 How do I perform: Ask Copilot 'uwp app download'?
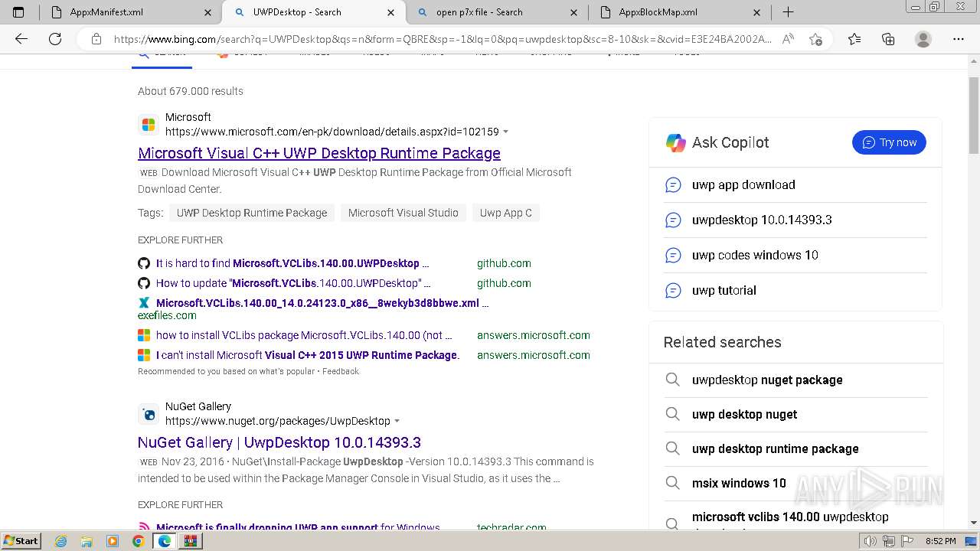tap(795, 185)
